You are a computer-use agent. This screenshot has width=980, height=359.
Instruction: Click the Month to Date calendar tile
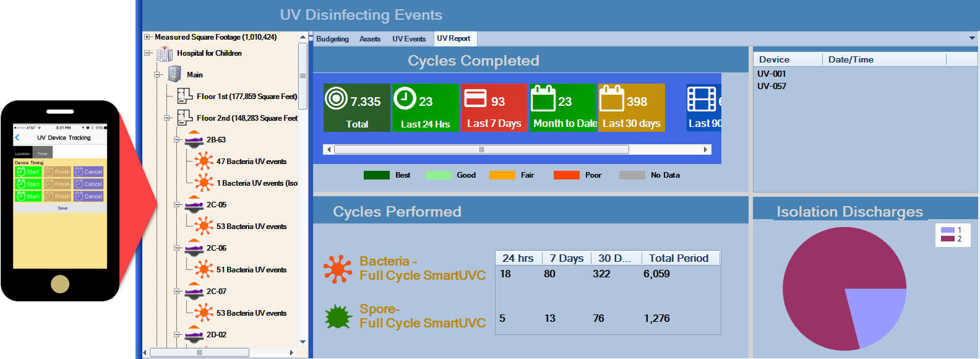pos(562,108)
